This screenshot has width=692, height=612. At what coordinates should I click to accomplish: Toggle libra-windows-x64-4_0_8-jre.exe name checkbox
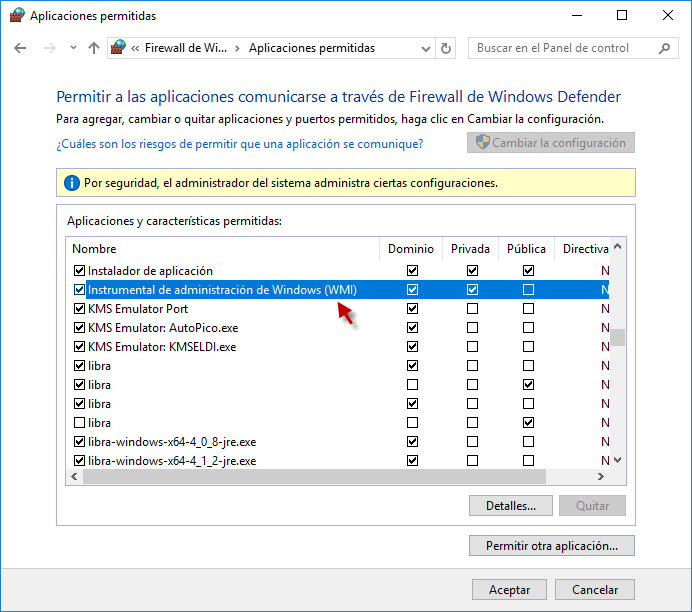(79, 442)
